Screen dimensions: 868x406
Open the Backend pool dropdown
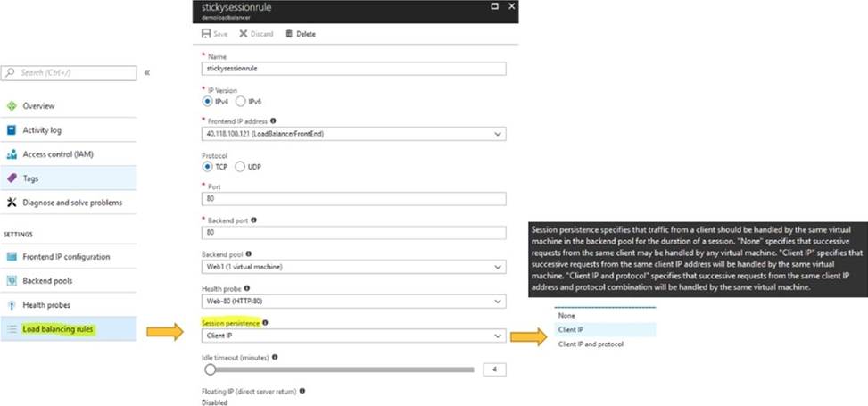tap(496, 267)
